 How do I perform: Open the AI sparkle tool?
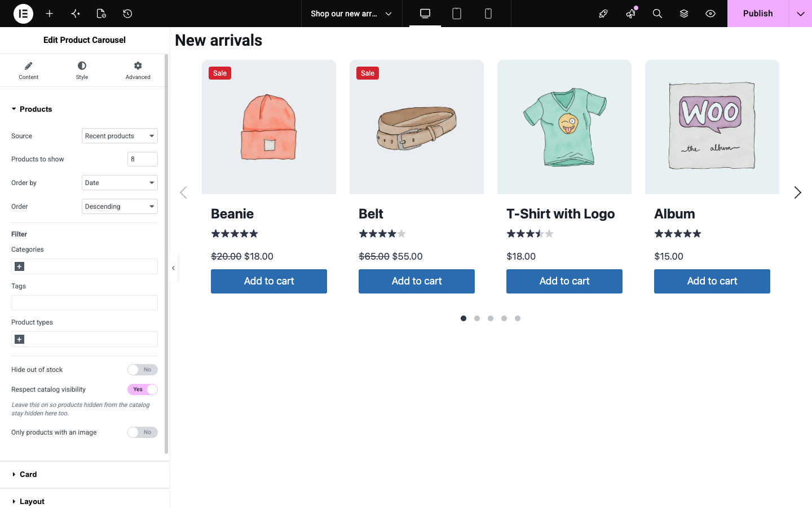pos(76,14)
